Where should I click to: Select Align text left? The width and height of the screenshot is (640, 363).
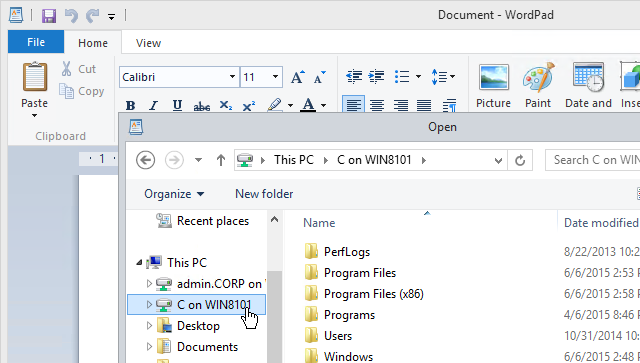click(x=353, y=105)
